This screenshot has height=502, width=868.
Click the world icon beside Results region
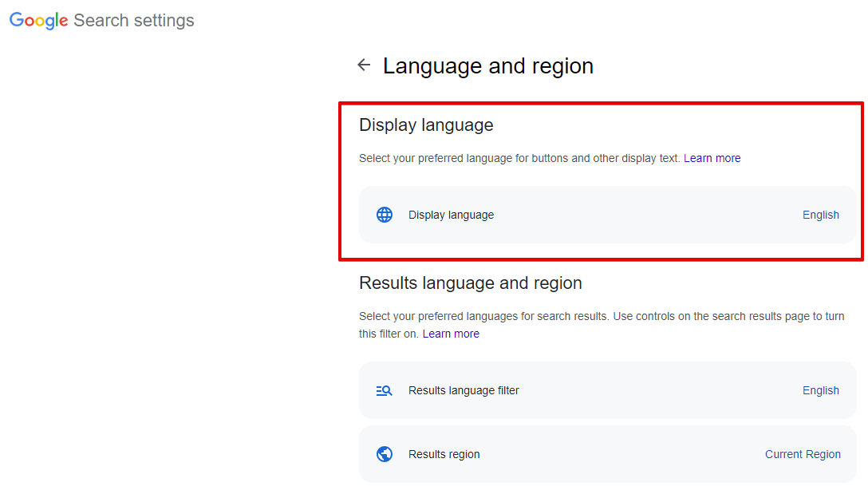coord(384,453)
